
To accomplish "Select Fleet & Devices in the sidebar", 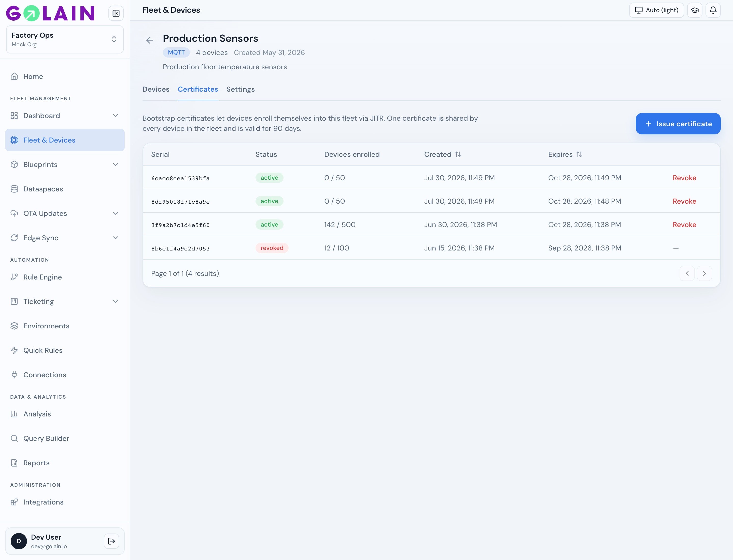I will (x=65, y=140).
